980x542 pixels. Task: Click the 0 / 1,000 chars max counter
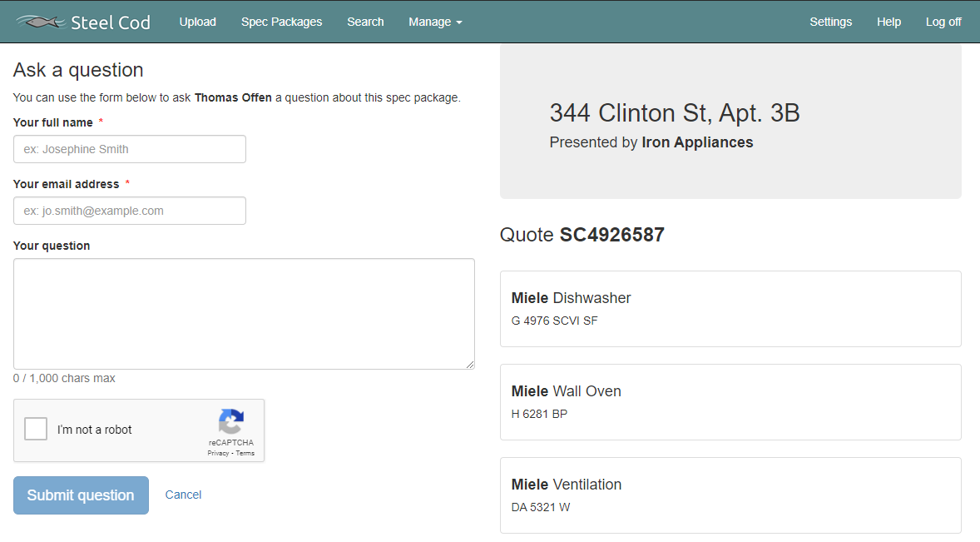pos(64,378)
